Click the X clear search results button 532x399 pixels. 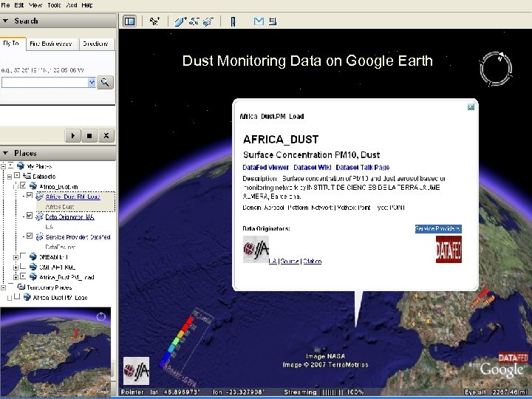click(x=106, y=136)
